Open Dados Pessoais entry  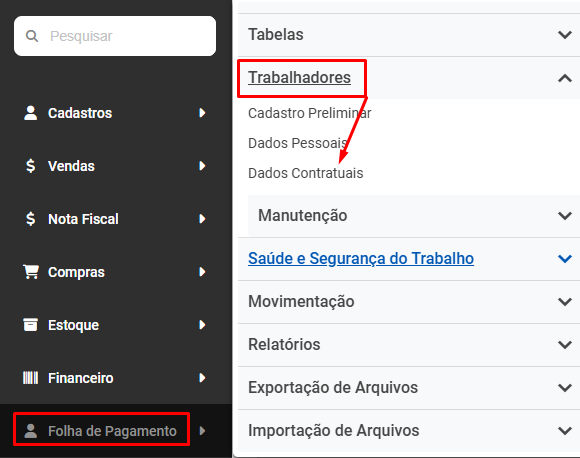297,143
